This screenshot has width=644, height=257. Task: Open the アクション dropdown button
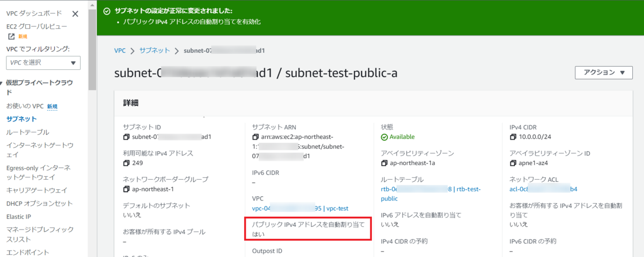tap(603, 73)
